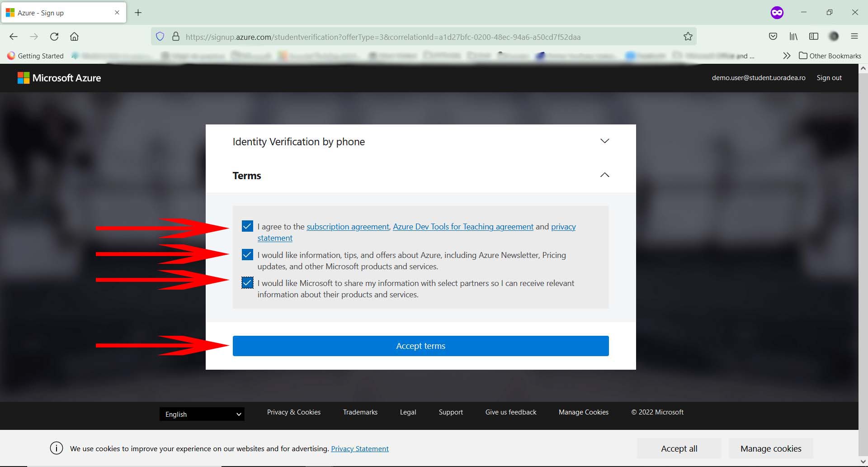The height and width of the screenshot is (467, 868).
Task: Uncheck the share with partners checkbox
Action: [247, 283]
